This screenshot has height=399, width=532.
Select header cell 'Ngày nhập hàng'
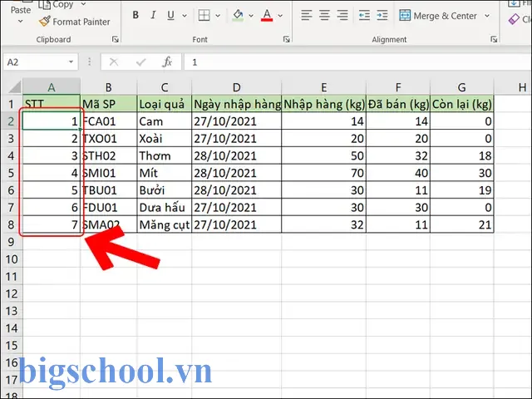coord(236,104)
